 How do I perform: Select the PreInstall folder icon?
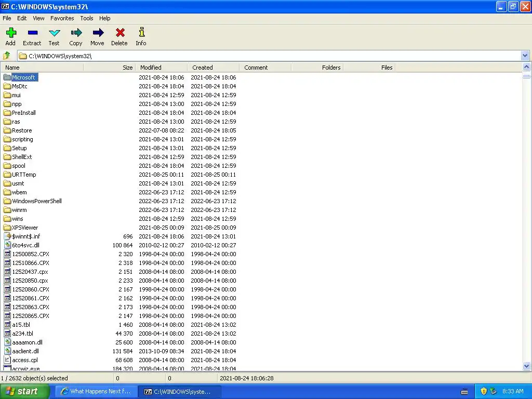[x=7, y=113]
